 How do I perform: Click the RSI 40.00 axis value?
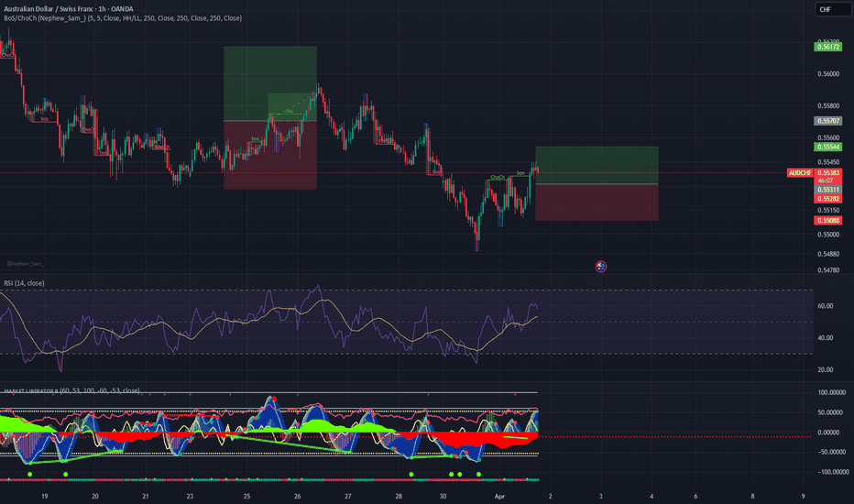pyautogui.click(x=825, y=338)
